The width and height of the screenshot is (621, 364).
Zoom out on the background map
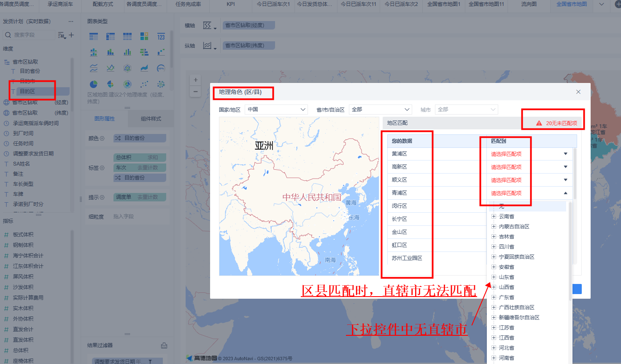[195, 91]
